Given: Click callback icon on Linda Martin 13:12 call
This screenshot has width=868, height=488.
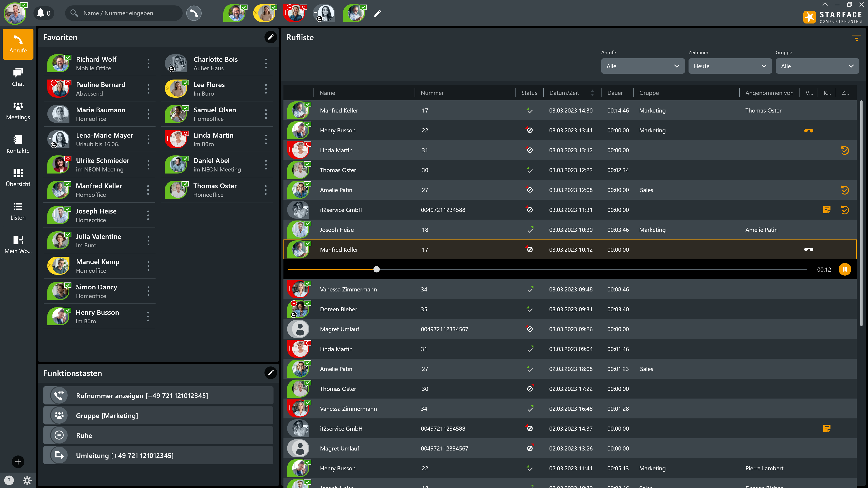Looking at the screenshot, I should 845,150.
